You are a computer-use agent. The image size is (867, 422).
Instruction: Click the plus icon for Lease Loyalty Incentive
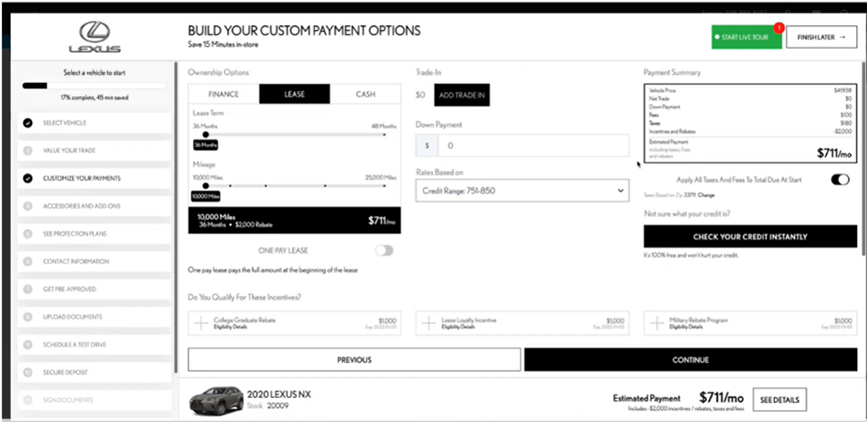pos(429,323)
